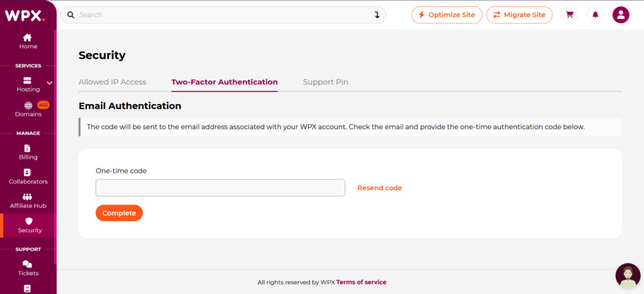Expand the Hosting submenu chevron
The width and height of the screenshot is (644, 294).
click(50, 82)
